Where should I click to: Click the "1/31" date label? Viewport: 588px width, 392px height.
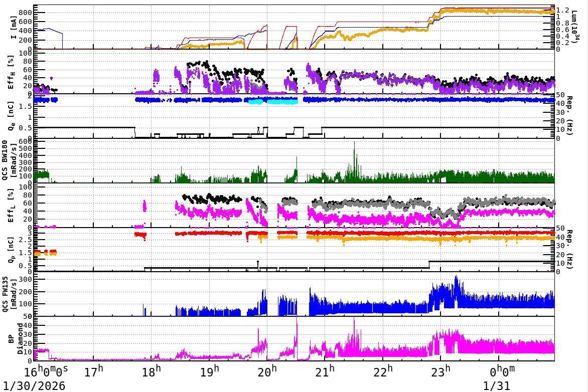(497, 385)
